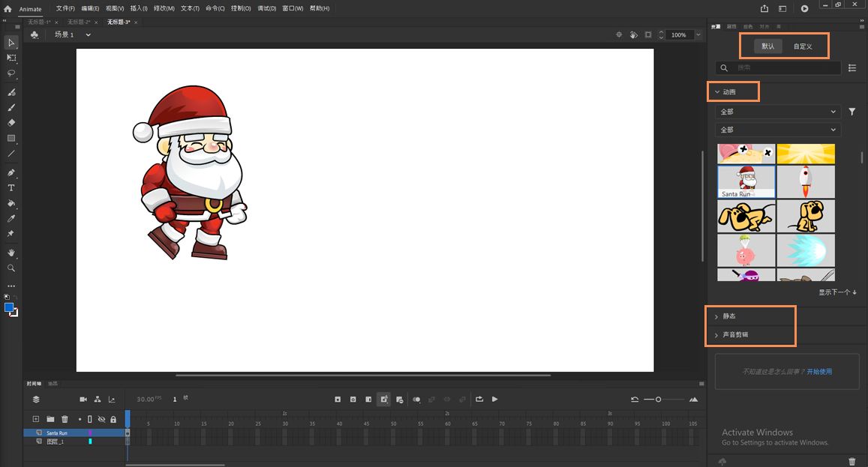
Task: Open the timeline panel options menu
Action: pyautogui.click(x=701, y=384)
